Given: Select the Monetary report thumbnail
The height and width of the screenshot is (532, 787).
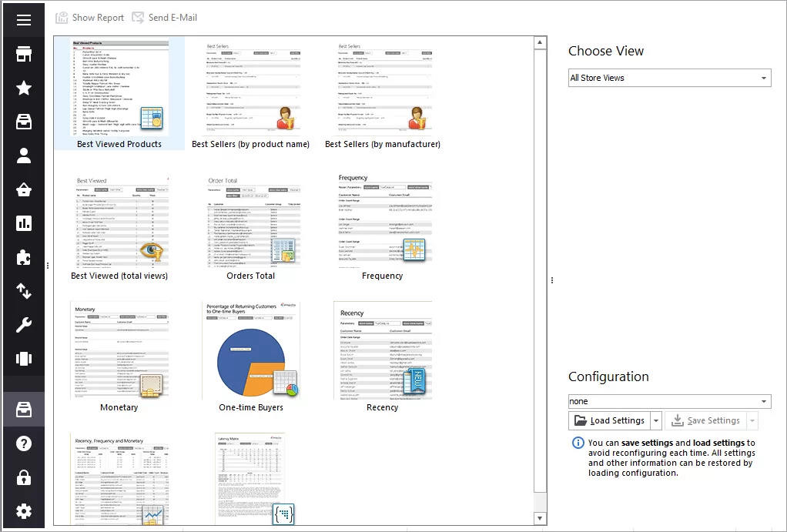Looking at the screenshot, I should pyautogui.click(x=119, y=358).
